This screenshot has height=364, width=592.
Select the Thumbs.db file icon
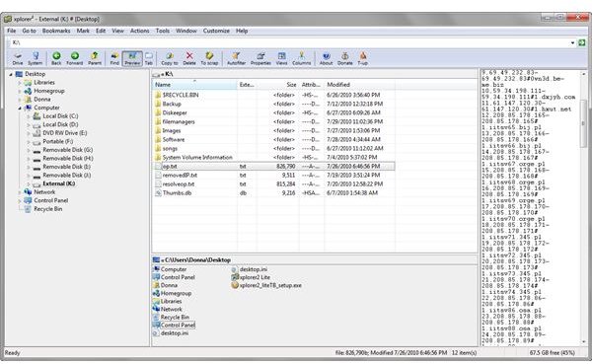click(x=158, y=193)
